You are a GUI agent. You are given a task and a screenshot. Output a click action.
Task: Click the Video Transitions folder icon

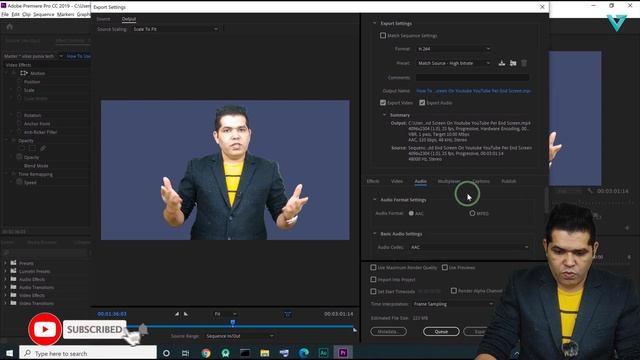(x=13, y=303)
